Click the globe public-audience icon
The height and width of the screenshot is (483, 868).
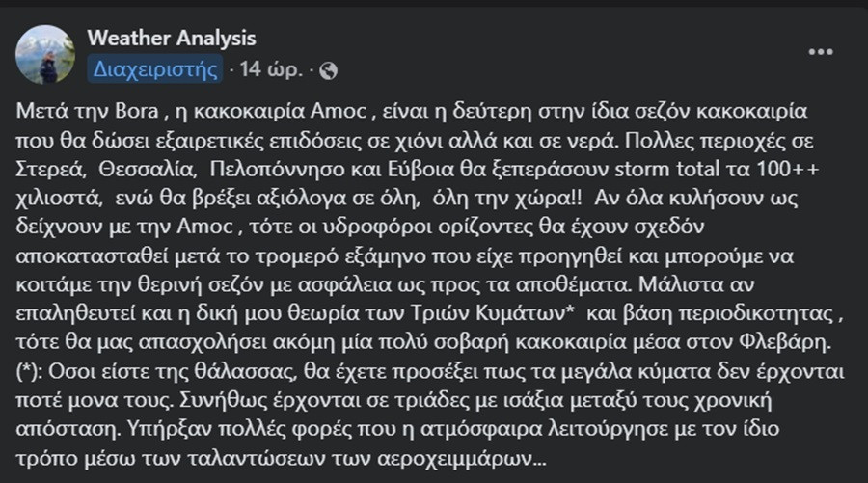[x=328, y=70]
